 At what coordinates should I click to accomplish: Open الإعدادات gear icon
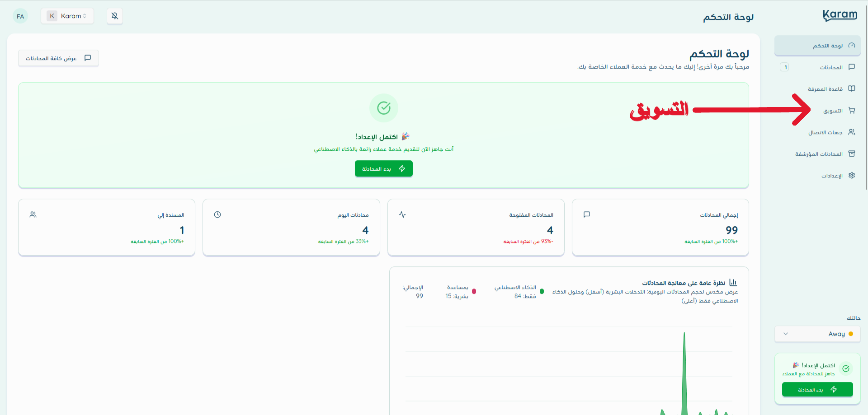[x=852, y=176]
